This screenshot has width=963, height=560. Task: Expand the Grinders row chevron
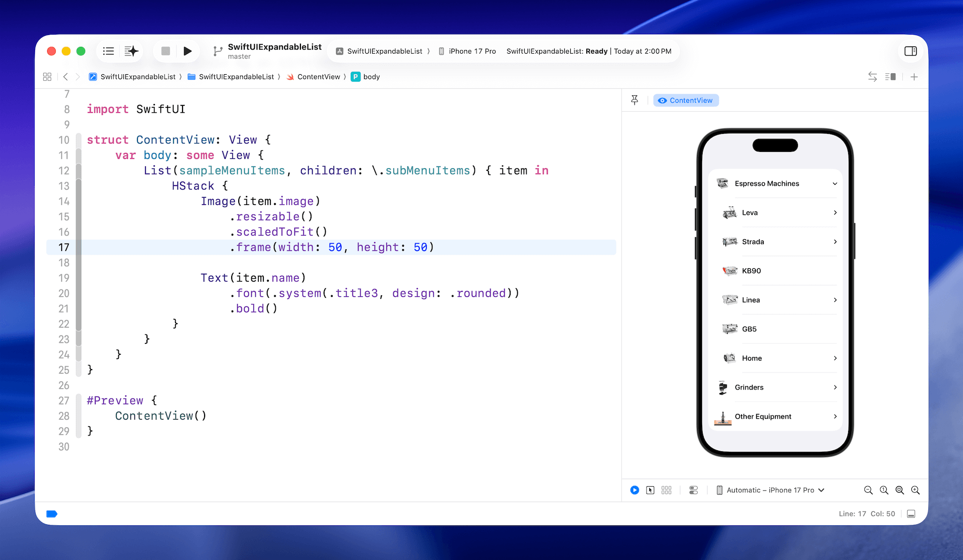pyautogui.click(x=835, y=388)
